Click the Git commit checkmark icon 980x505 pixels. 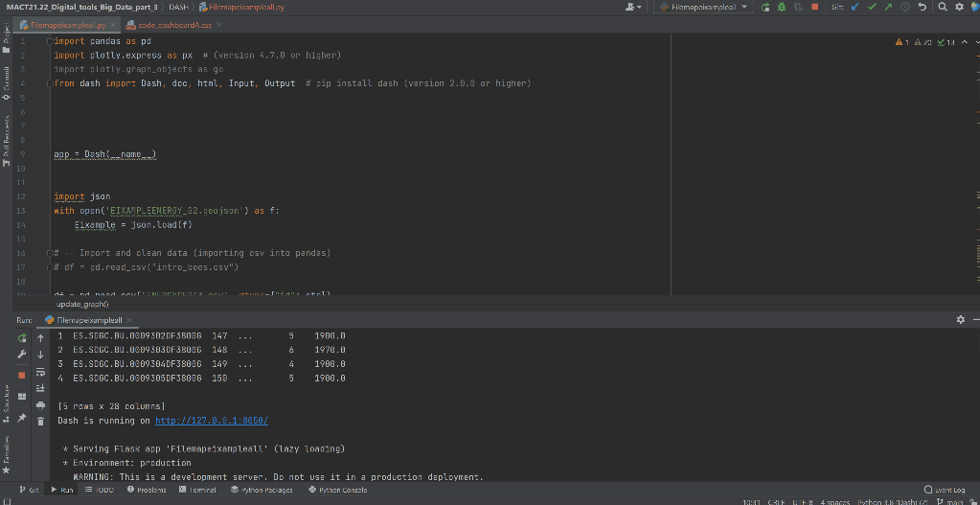[x=872, y=7]
